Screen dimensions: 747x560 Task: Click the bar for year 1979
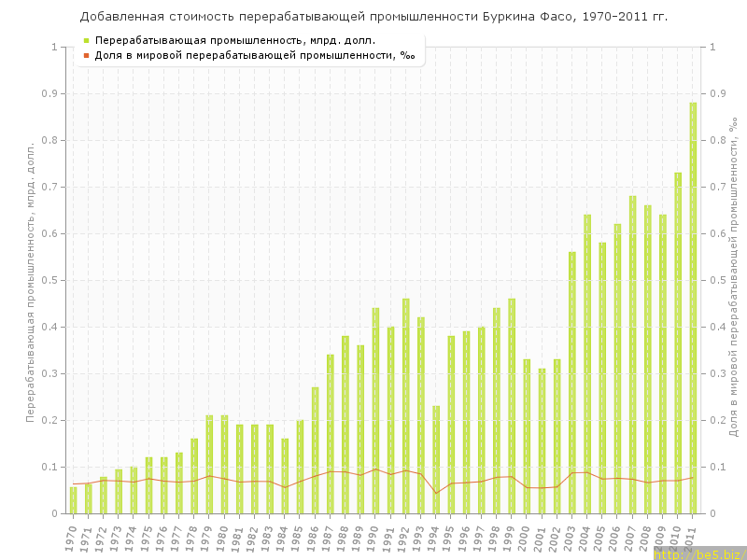click(209, 464)
